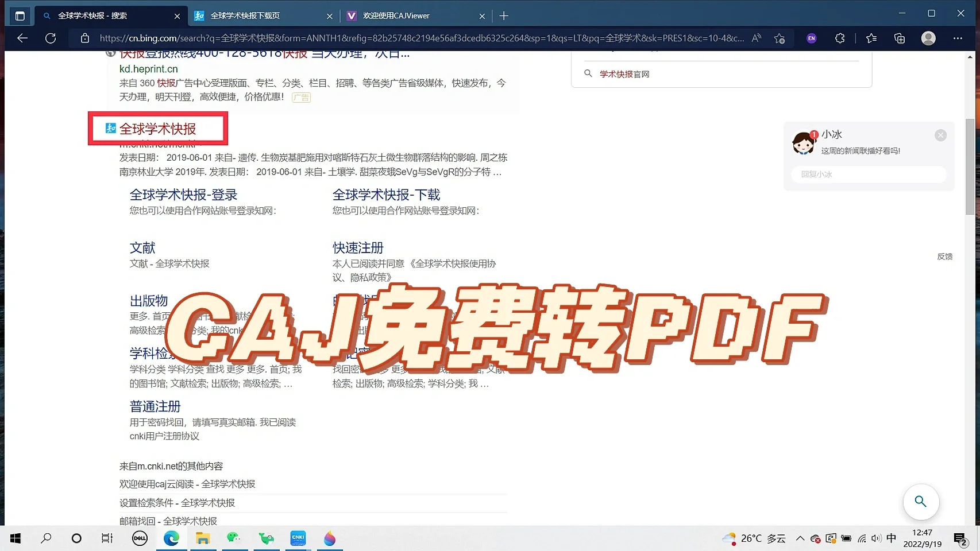This screenshot has width=980, height=551.
Task: Show hidden system tray icons
Action: point(800,538)
